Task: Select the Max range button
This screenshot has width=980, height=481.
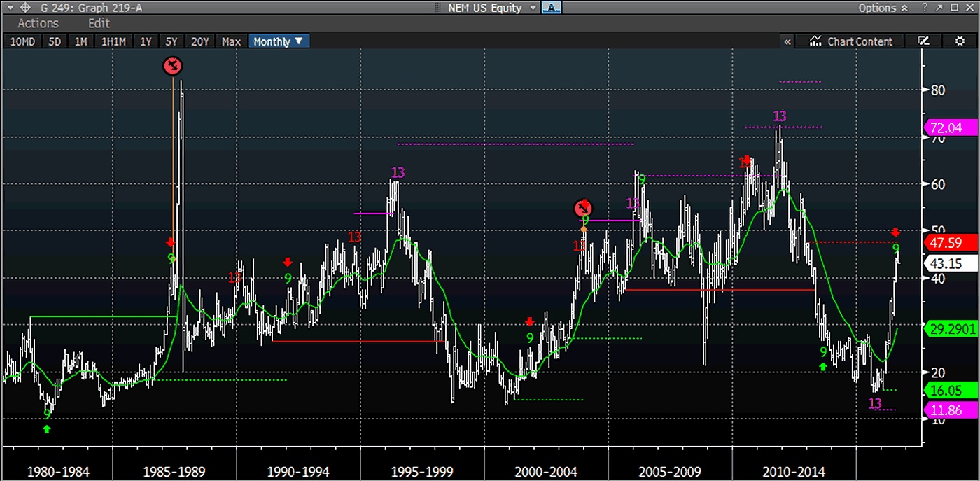Action: pos(231,41)
